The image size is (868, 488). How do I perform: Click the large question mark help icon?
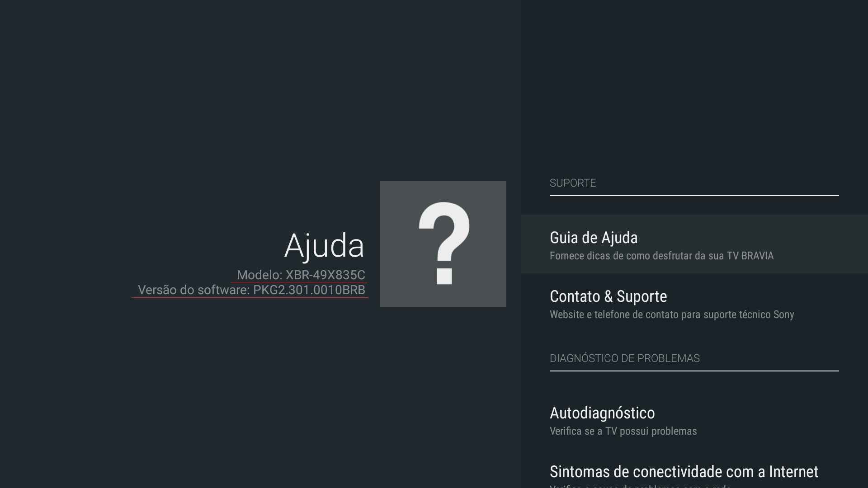443,244
